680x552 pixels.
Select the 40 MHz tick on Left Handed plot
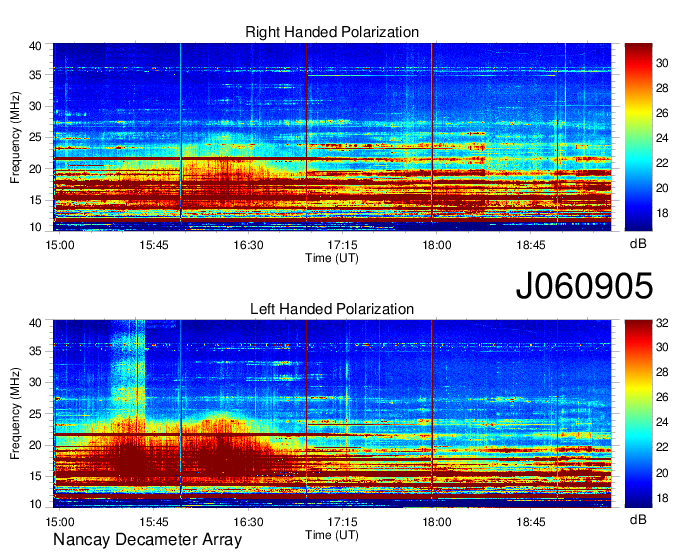[36, 323]
